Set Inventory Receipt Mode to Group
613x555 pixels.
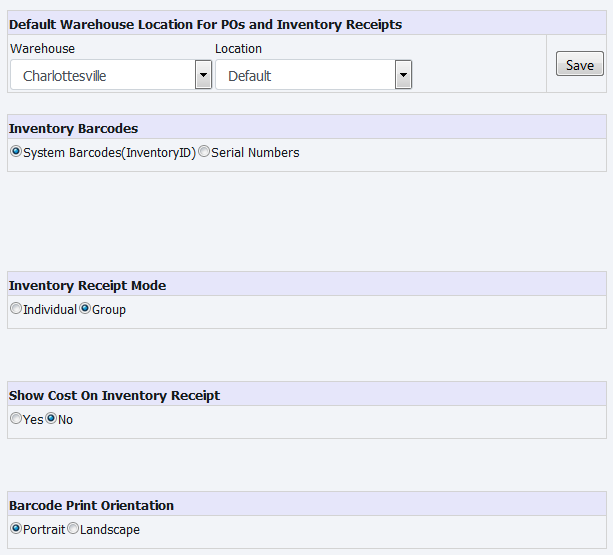[85, 310]
